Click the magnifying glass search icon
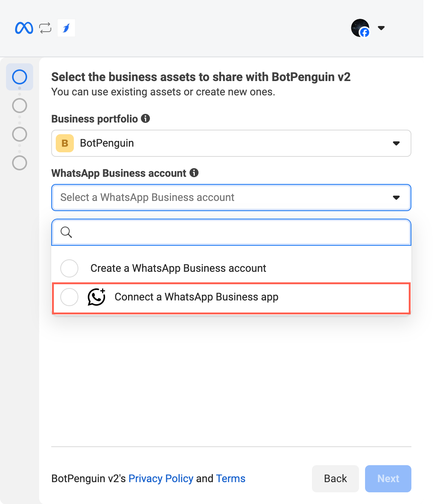The image size is (437, 504). pos(66,232)
